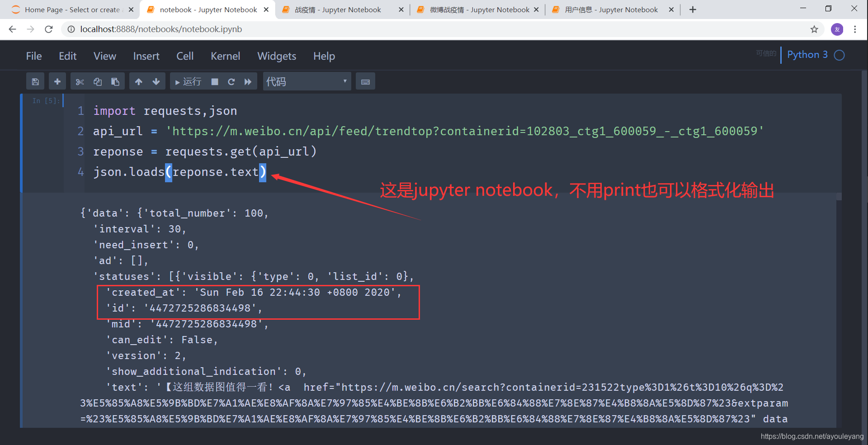View site information icon in address bar
The height and width of the screenshot is (445, 868).
71,29
